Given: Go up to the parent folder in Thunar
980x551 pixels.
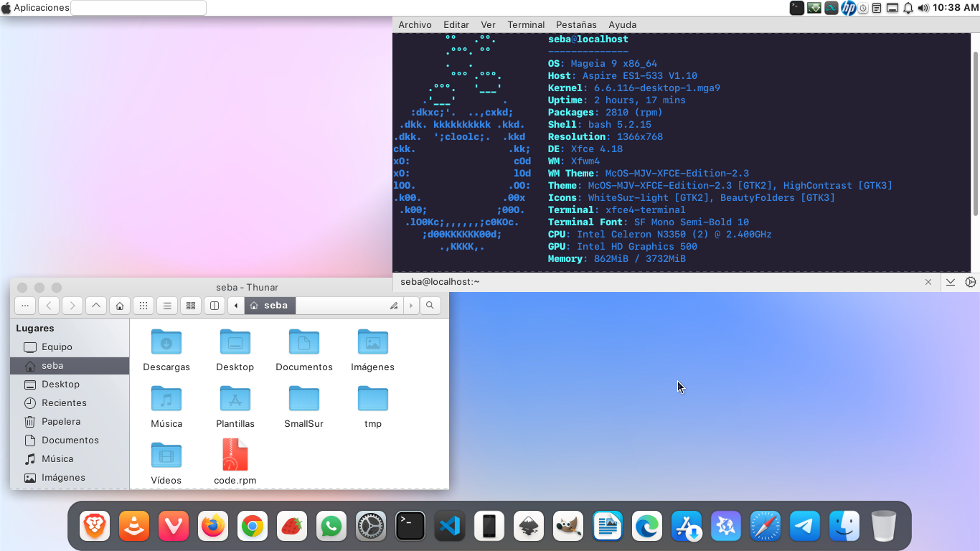Looking at the screenshot, I should click(96, 306).
